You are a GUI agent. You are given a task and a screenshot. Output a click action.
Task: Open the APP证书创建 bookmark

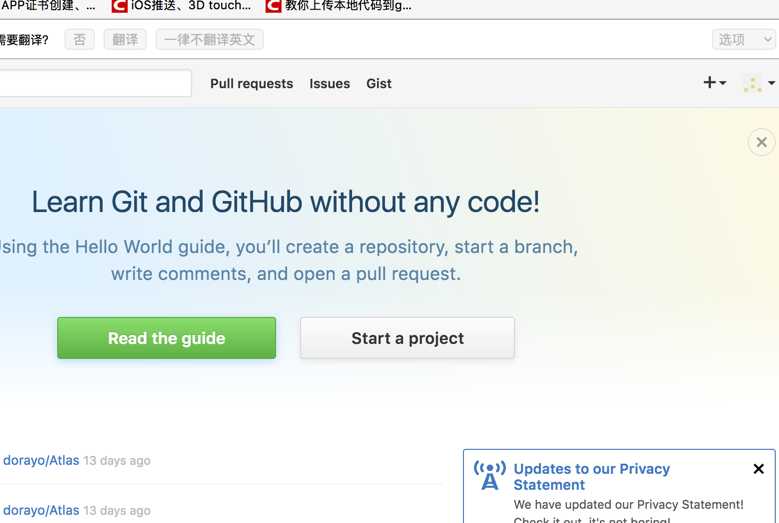point(48,6)
